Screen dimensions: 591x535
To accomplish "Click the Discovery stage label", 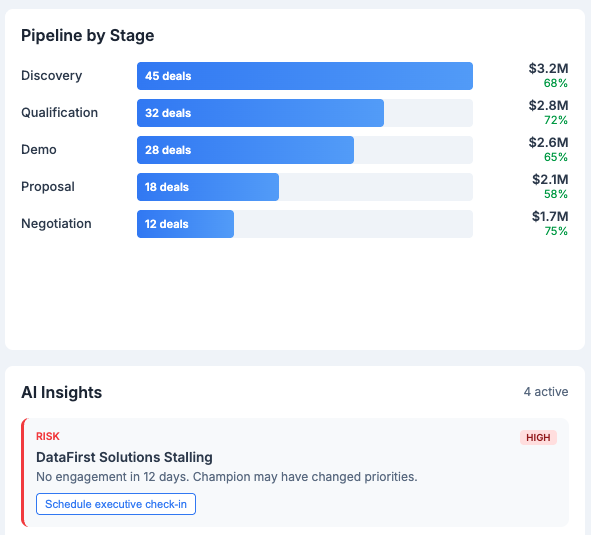I will pos(52,75).
